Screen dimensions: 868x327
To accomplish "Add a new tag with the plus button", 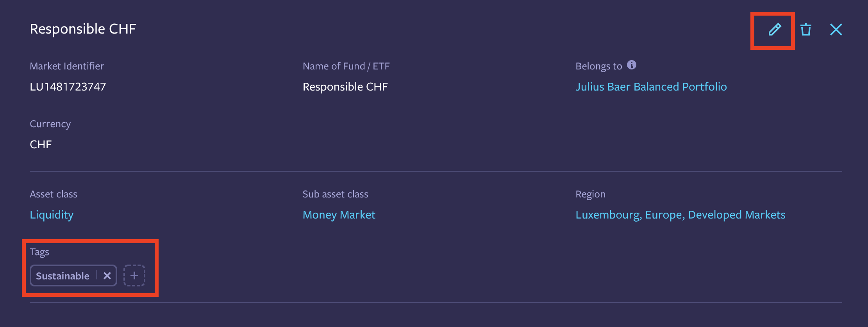I will point(134,275).
